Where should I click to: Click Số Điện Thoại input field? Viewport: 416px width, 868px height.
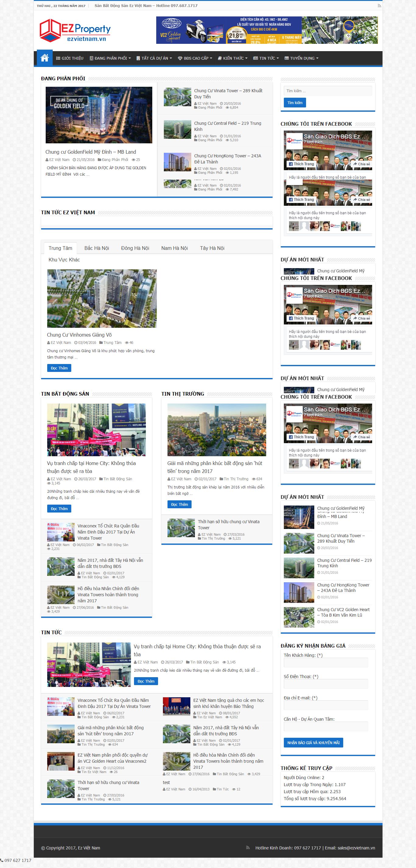326,684
